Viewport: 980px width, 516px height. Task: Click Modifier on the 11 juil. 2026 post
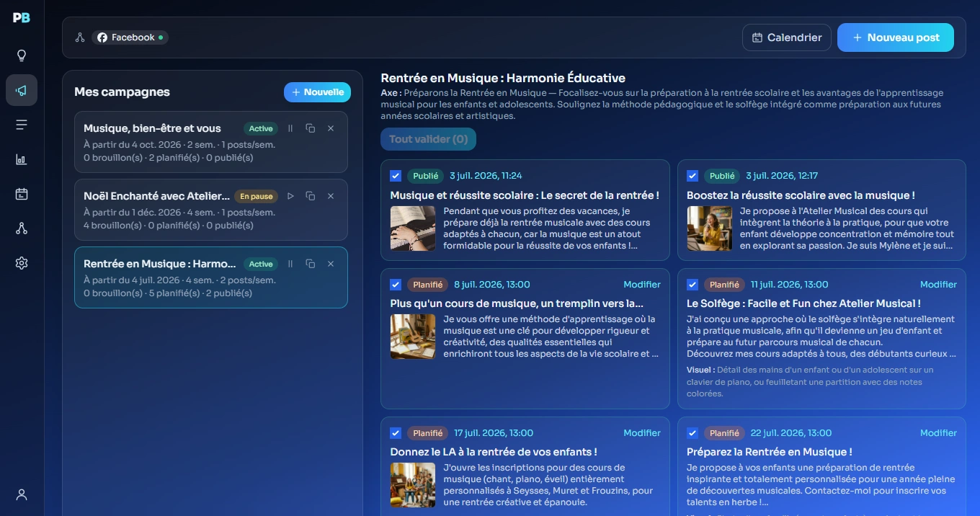(938, 285)
